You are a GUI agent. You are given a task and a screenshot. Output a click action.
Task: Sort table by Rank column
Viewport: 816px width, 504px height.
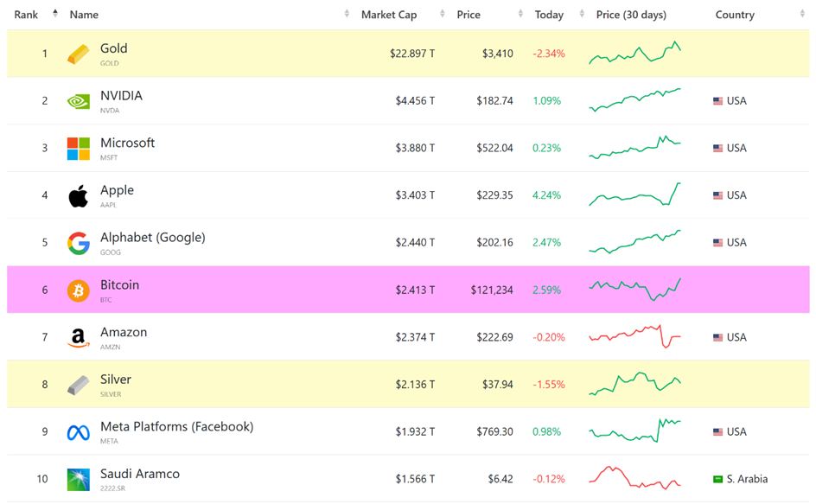27,15
